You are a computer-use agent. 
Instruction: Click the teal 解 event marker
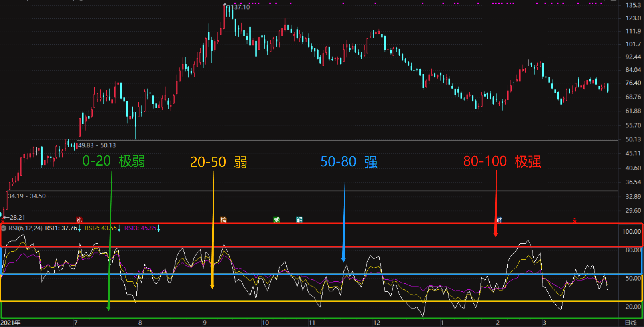pyautogui.click(x=299, y=220)
